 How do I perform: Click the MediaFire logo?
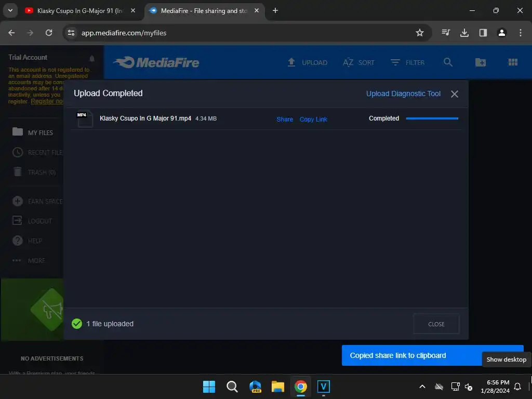pyautogui.click(x=156, y=62)
